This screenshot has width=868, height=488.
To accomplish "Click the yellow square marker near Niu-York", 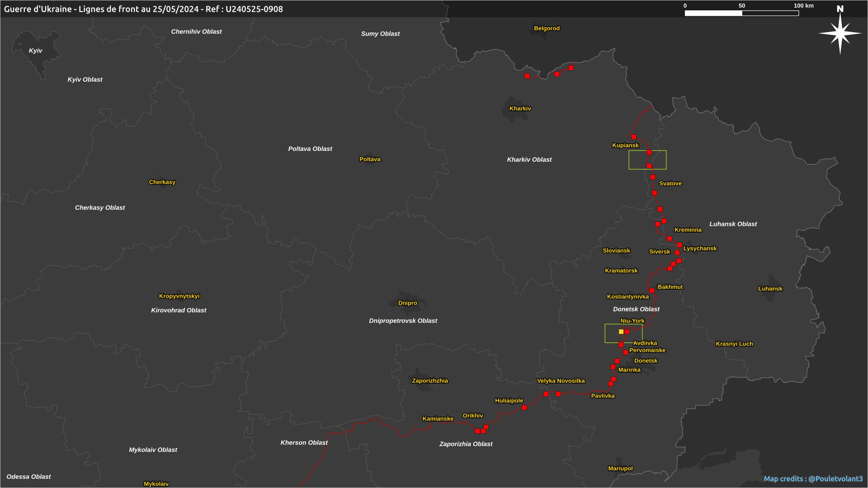I will coord(621,332).
